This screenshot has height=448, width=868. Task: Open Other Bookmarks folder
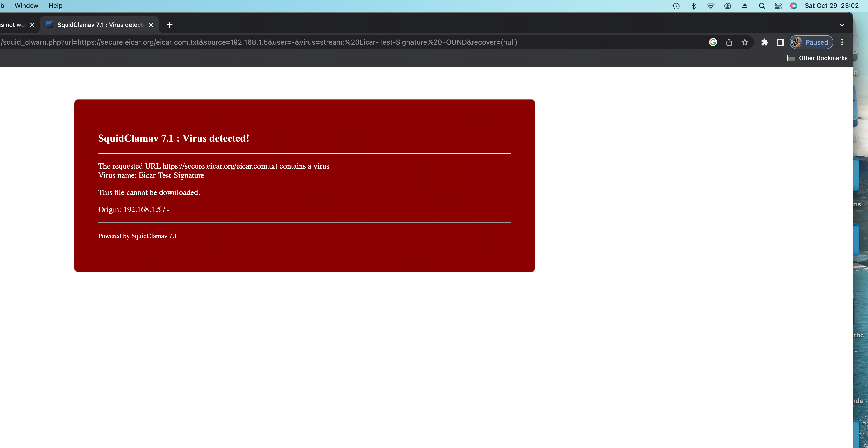point(817,58)
